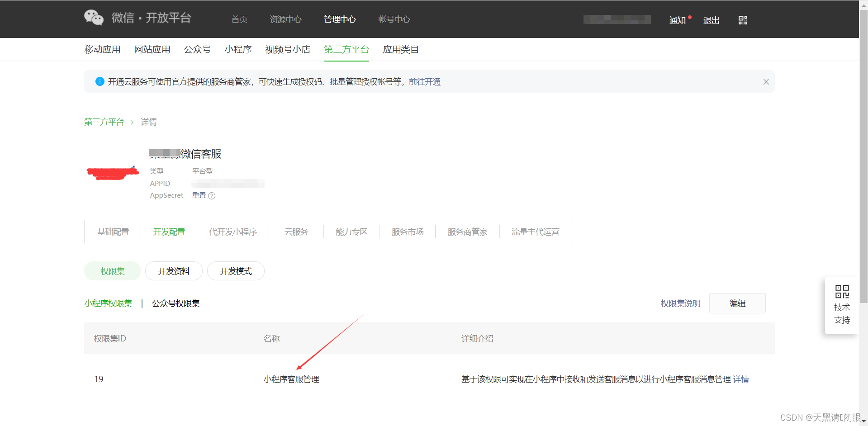
Task: Click the WeChat logo icon in header
Action: 94,18
